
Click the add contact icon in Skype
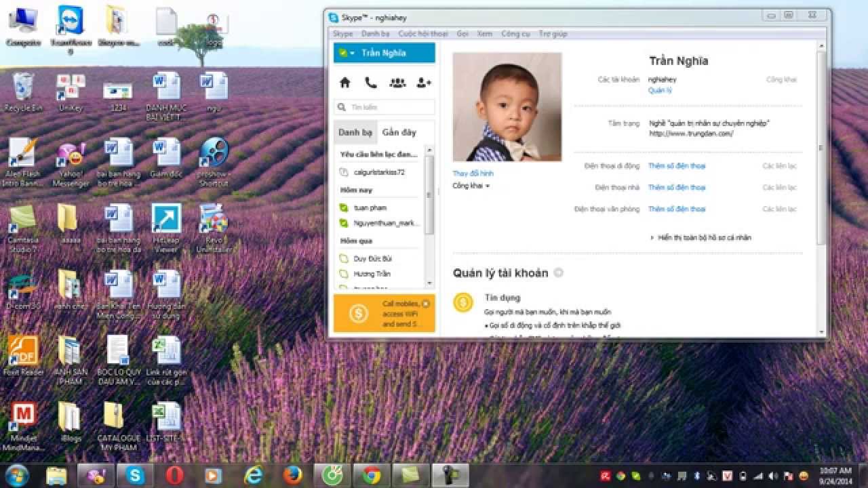click(425, 83)
